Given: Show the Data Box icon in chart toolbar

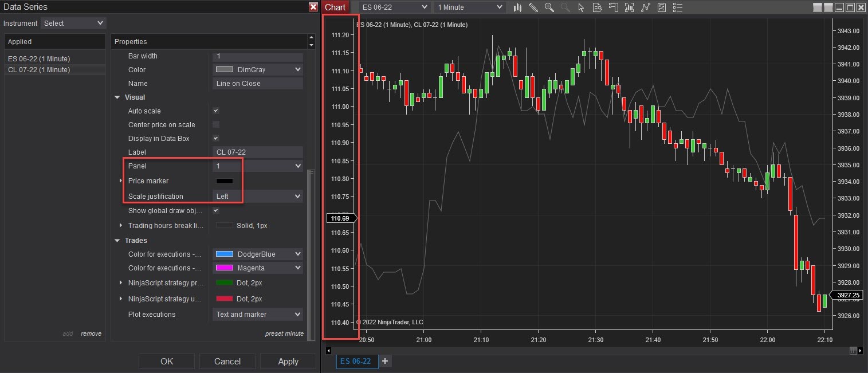Looking at the screenshot, I should coord(597,7).
